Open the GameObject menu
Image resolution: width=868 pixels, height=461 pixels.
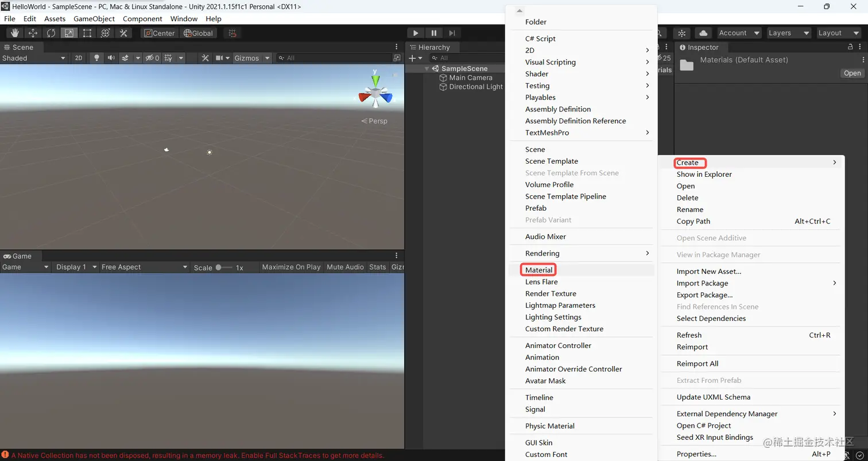point(94,18)
